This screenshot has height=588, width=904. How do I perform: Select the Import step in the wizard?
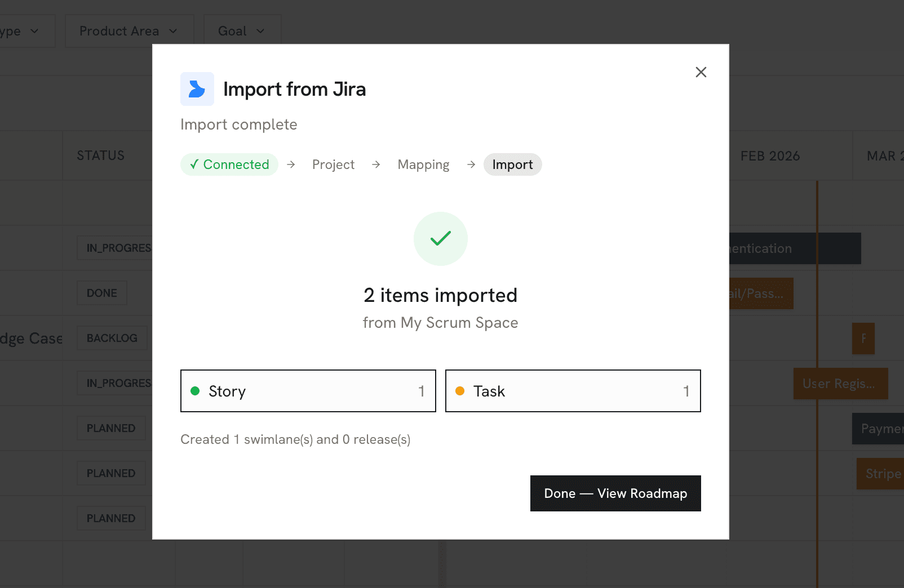pyautogui.click(x=512, y=164)
